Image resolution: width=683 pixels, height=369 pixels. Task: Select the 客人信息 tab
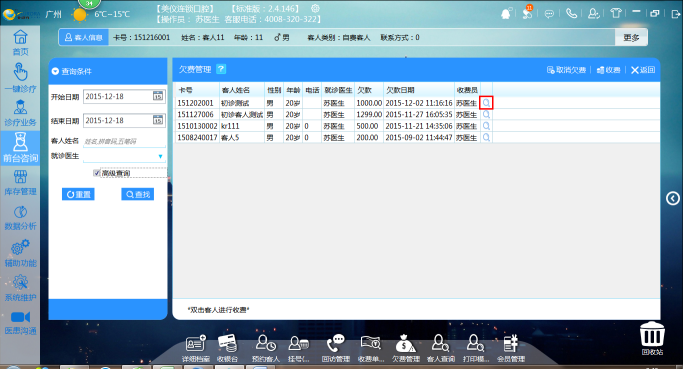pyautogui.click(x=83, y=37)
